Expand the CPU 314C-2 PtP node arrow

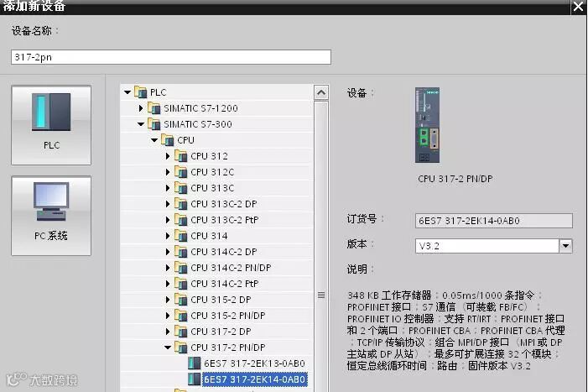168,283
